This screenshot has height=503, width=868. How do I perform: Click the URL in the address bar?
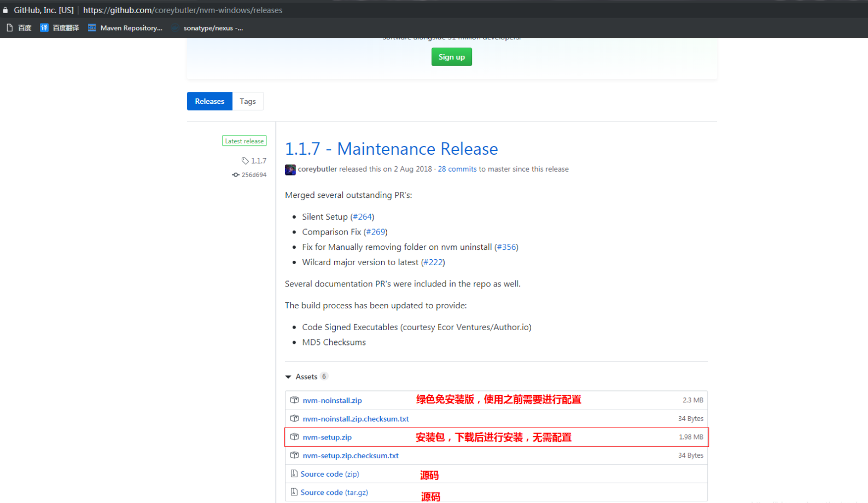tap(183, 10)
